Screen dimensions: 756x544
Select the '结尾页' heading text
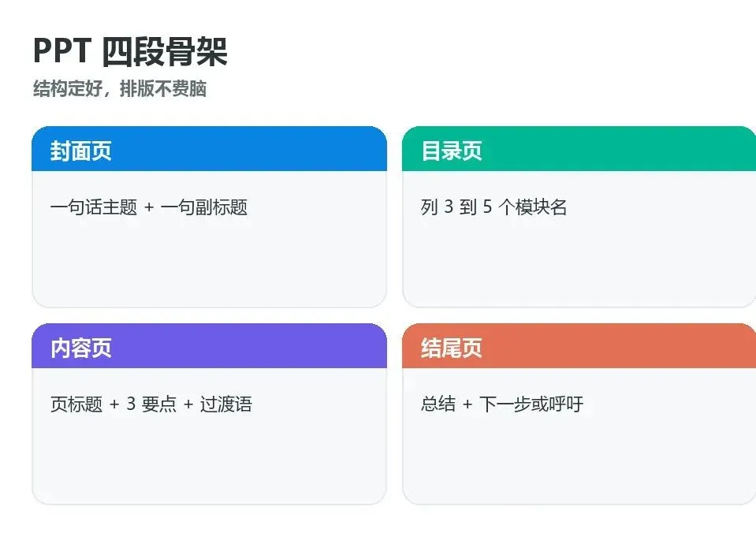click(452, 348)
